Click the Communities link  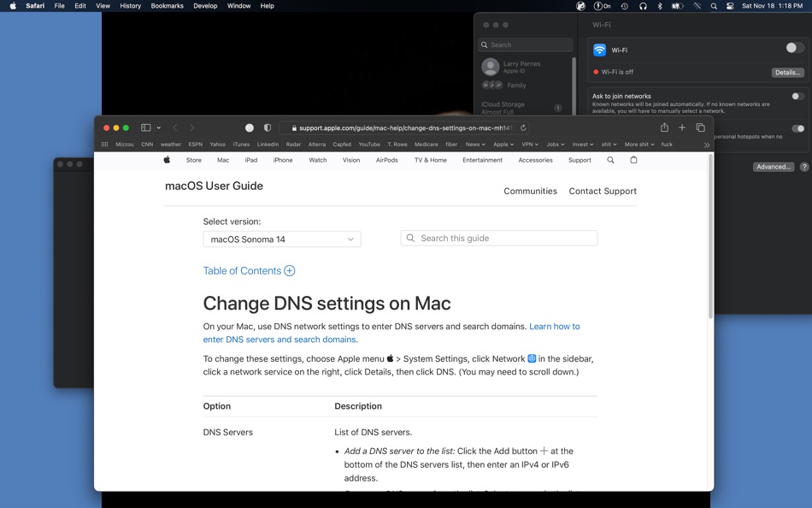point(530,191)
